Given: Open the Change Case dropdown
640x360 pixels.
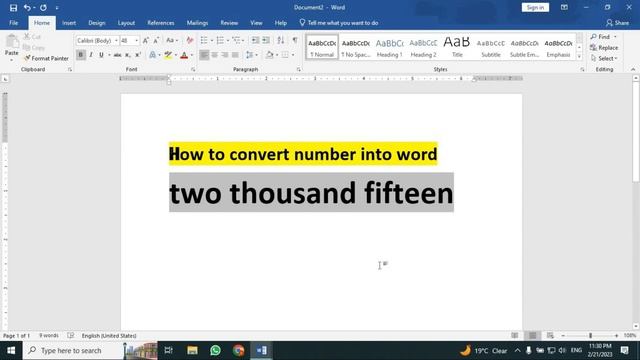Looking at the screenshot, I should pyautogui.click(x=172, y=40).
